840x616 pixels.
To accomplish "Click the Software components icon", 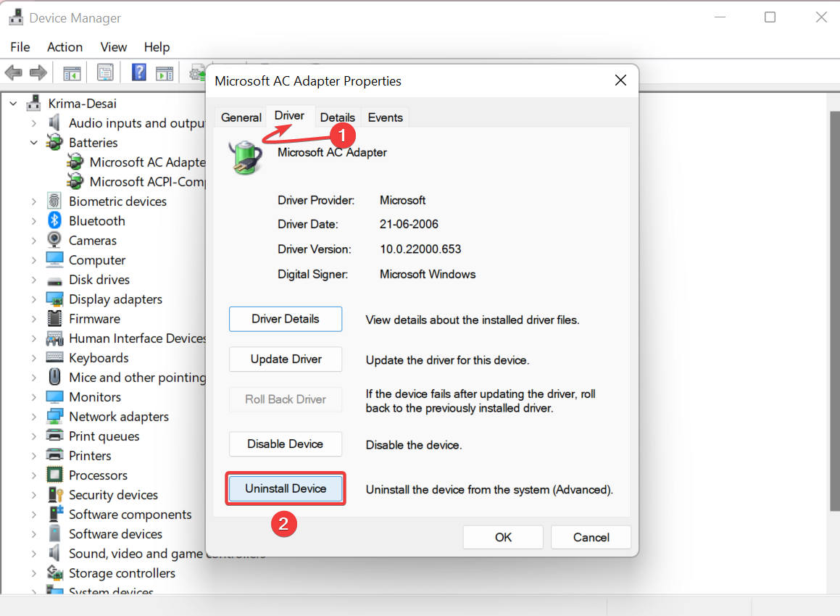I will click(x=56, y=514).
